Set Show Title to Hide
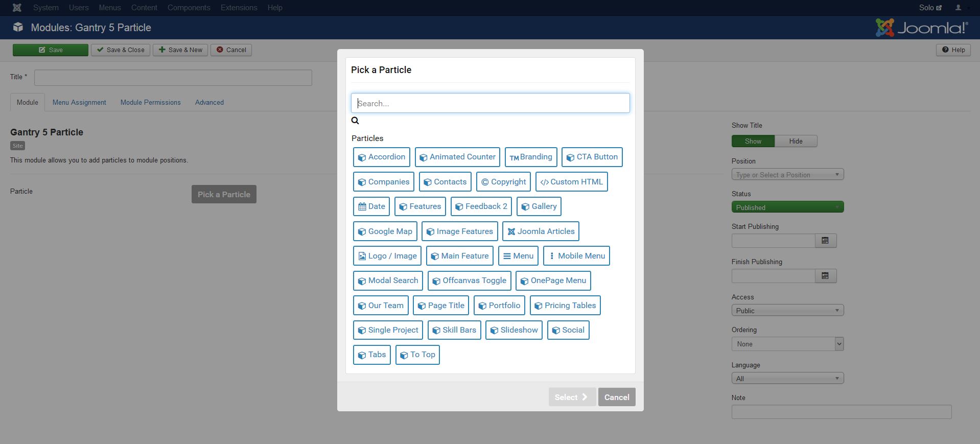The height and width of the screenshot is (444, 980). click(796, 141)
